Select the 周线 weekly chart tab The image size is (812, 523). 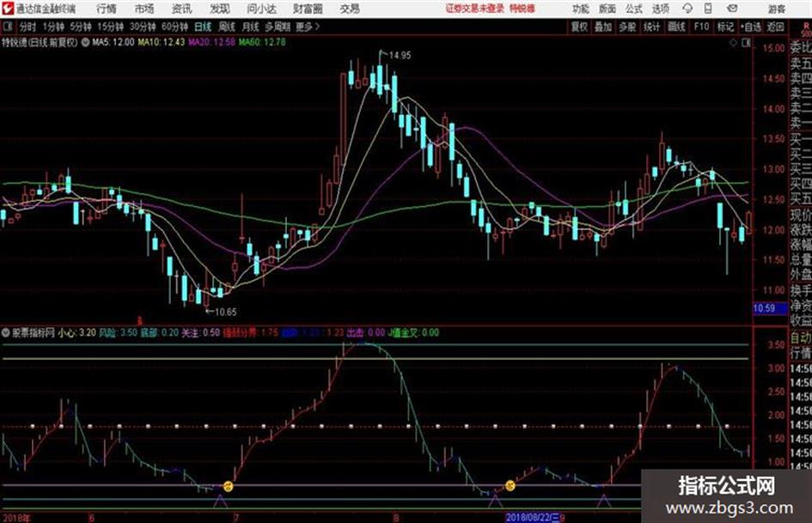[x=227, y=27]
